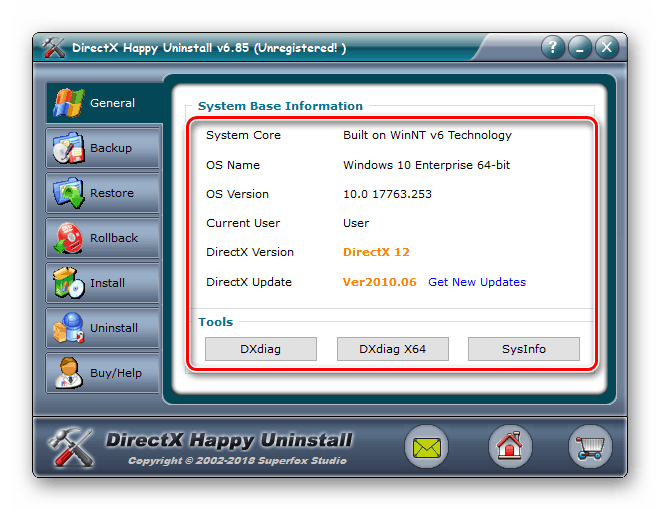
Task: Launch the DXdiag tool
Action: (261, 349)
